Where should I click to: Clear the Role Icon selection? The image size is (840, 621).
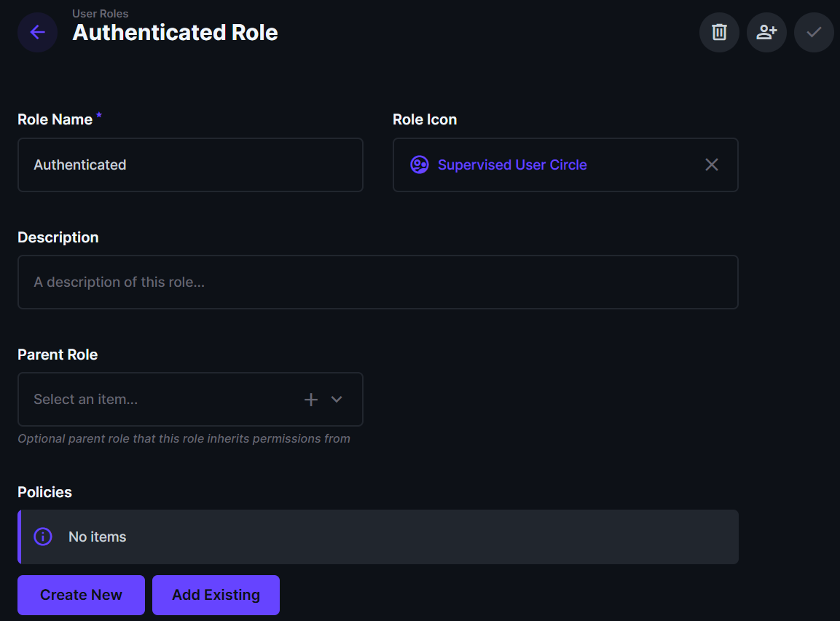(712, 165)
